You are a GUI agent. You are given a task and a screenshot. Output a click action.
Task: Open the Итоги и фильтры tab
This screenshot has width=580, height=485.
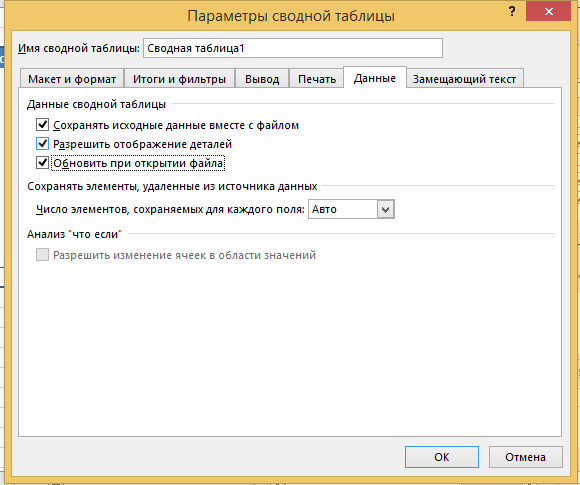(x=179, y=79)
